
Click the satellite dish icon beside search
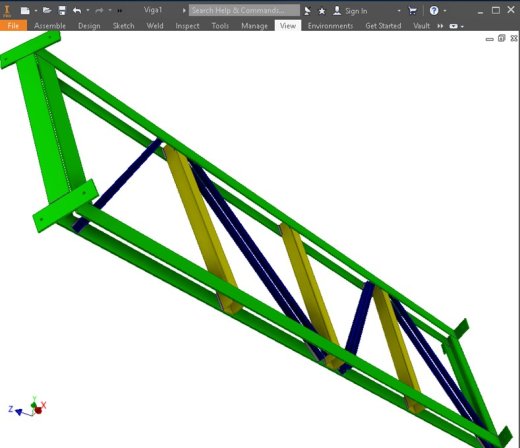click(307, 11)
